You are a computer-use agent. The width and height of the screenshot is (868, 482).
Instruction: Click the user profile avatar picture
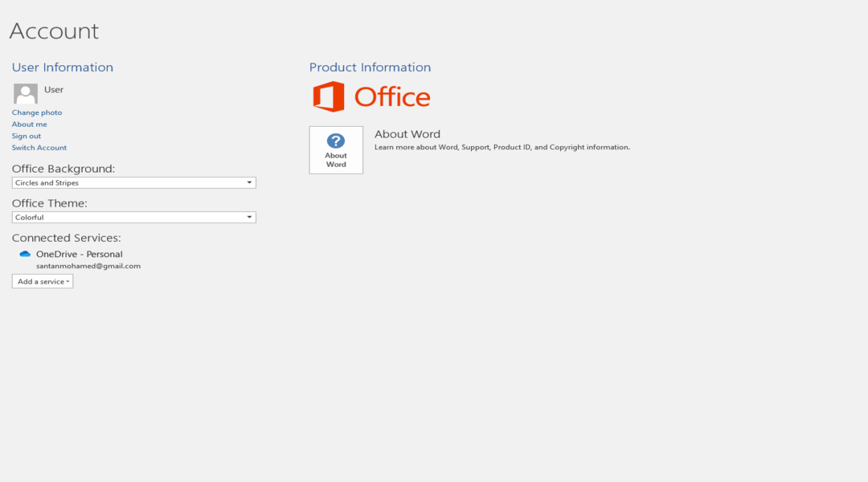coord(26,93)
